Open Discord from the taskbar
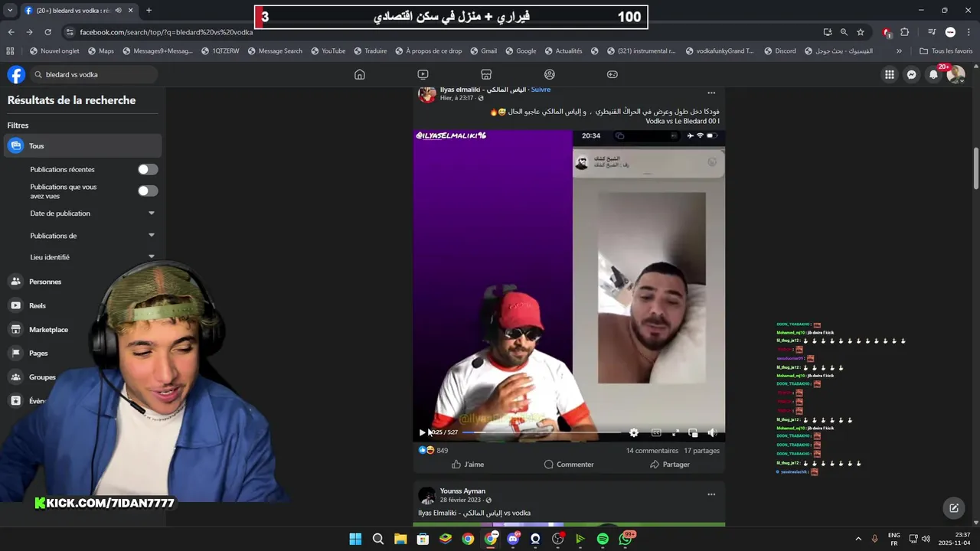The image size is (980, 551). 513,539
